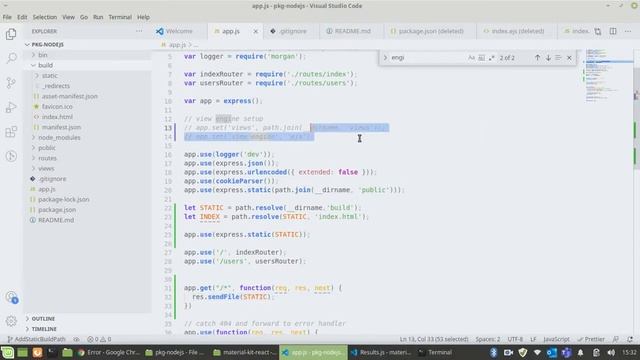Toggle Match Case in find widget

coord(471,58)
